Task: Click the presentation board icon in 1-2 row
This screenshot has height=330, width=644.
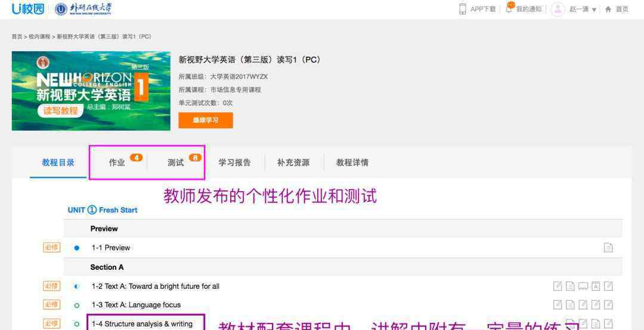Action: point(583,286)
